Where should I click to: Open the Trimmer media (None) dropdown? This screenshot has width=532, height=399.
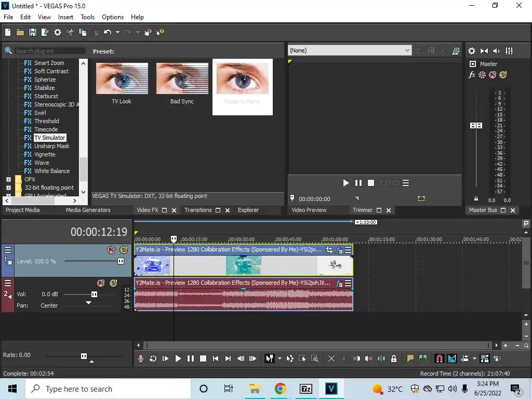pyautogui.click(x=350, y=50)
